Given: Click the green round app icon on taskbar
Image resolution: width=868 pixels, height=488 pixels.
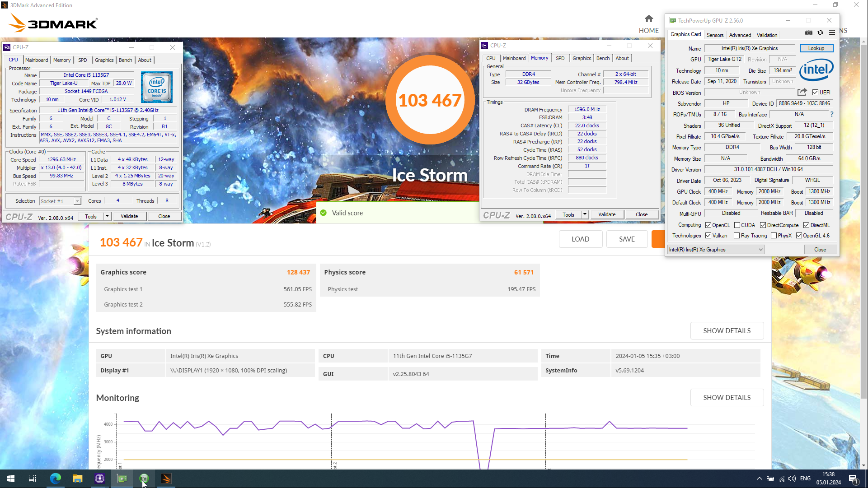Looking at the screenshot, I should [x=144, y=479].
